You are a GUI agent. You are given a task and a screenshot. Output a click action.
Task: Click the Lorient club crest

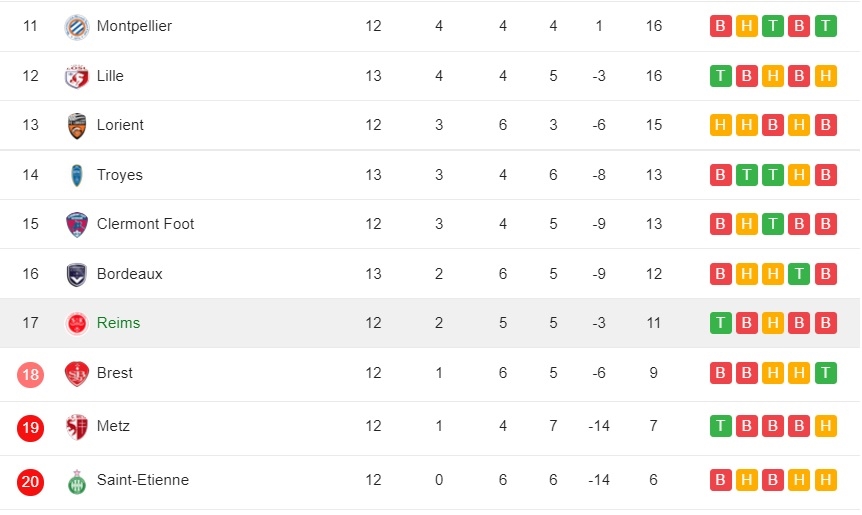76,125
